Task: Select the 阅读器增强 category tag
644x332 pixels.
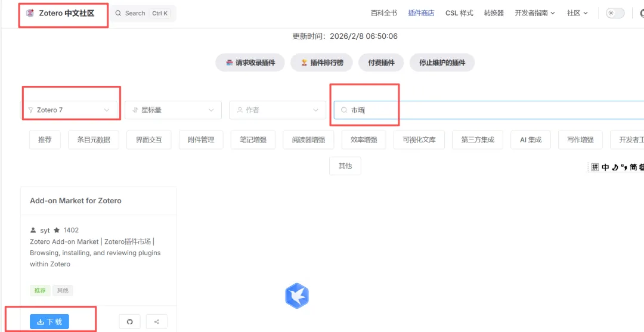Action: 308,140
